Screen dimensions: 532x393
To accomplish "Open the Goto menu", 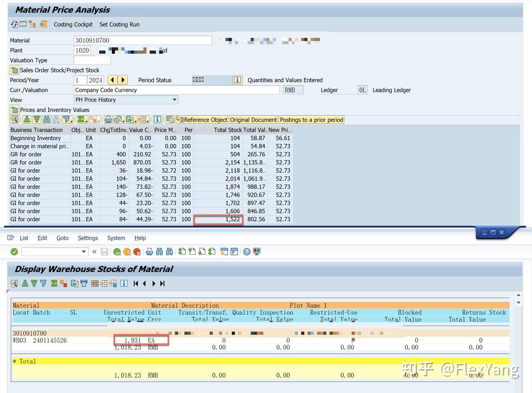I will 62,238.
